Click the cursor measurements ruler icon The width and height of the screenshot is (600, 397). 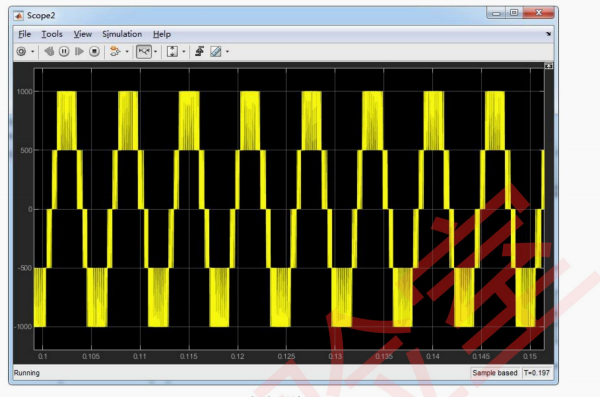pos(216,51)
